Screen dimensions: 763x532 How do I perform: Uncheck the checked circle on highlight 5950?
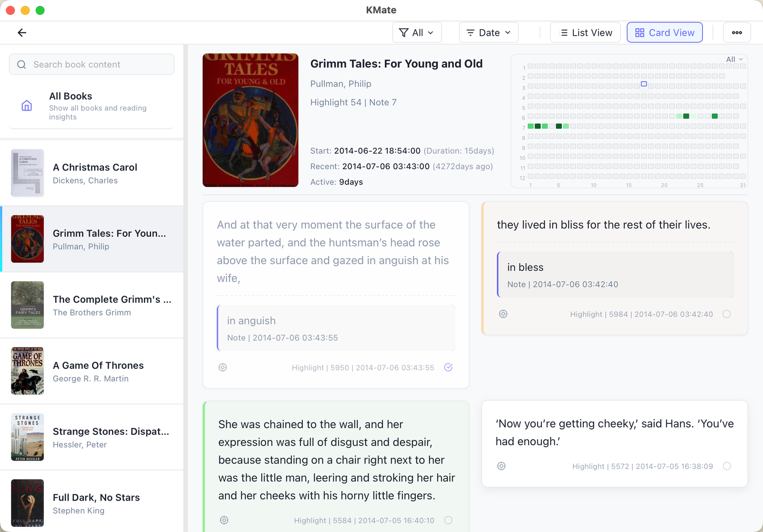pyautogui.click(x=448, y=368)
